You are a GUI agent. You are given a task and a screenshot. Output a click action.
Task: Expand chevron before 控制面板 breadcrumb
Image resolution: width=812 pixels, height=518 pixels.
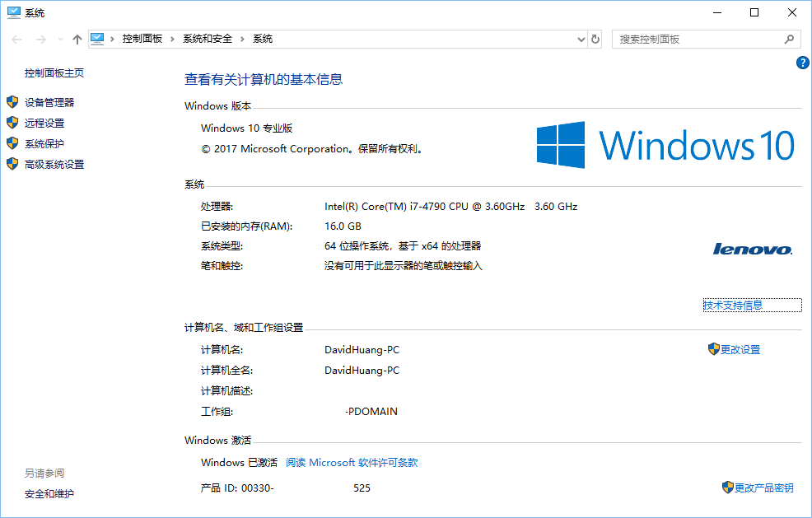(112, 39)
